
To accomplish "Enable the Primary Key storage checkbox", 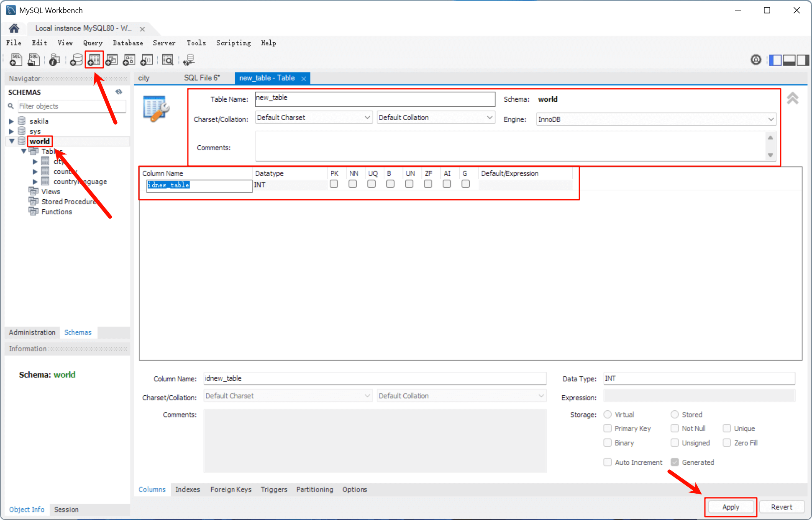I will pos(607,428).
